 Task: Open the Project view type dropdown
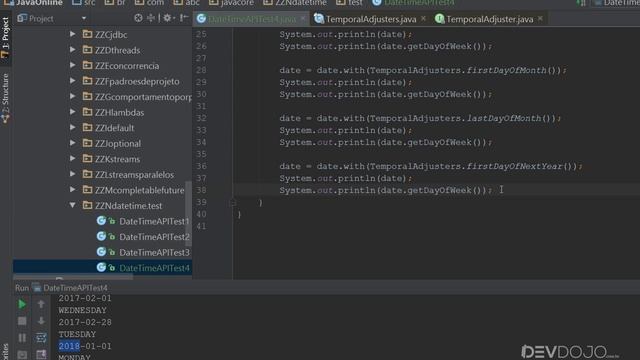coord(84,18)
